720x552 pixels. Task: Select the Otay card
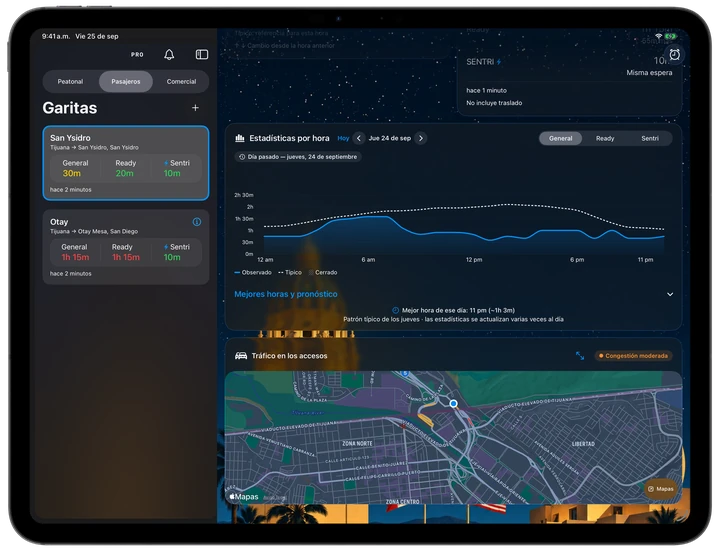[x=126, y=247]
